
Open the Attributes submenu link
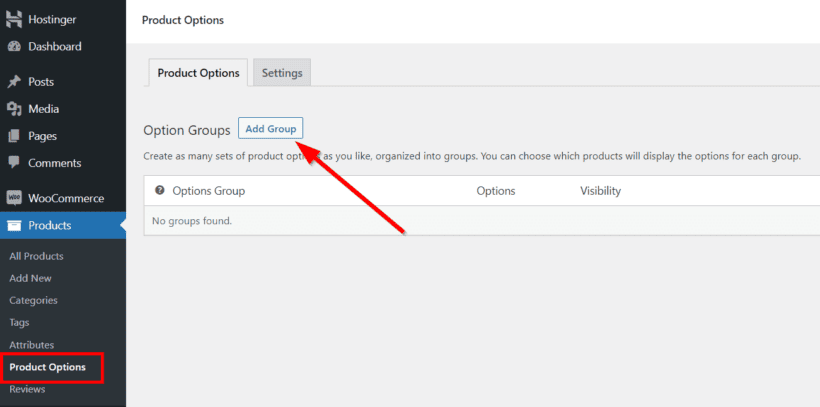pyautogui.click(x=31, y=345)
